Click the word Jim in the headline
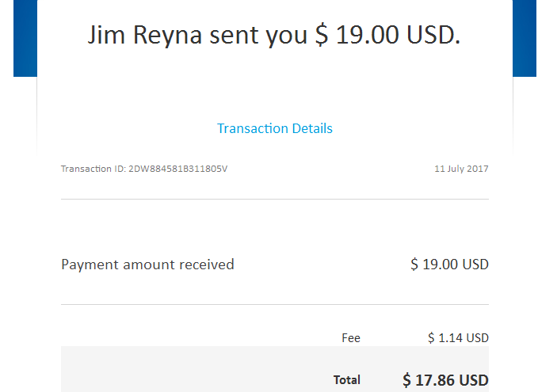 (x=106, y=35)
